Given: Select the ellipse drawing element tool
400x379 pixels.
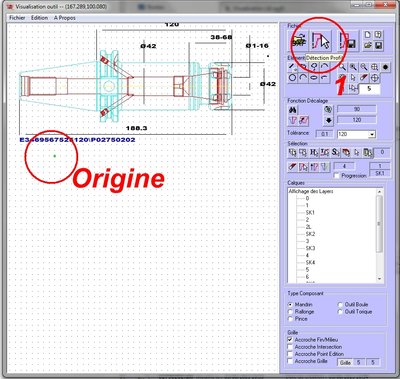Looking at the screenshot, I should point(314,78).
